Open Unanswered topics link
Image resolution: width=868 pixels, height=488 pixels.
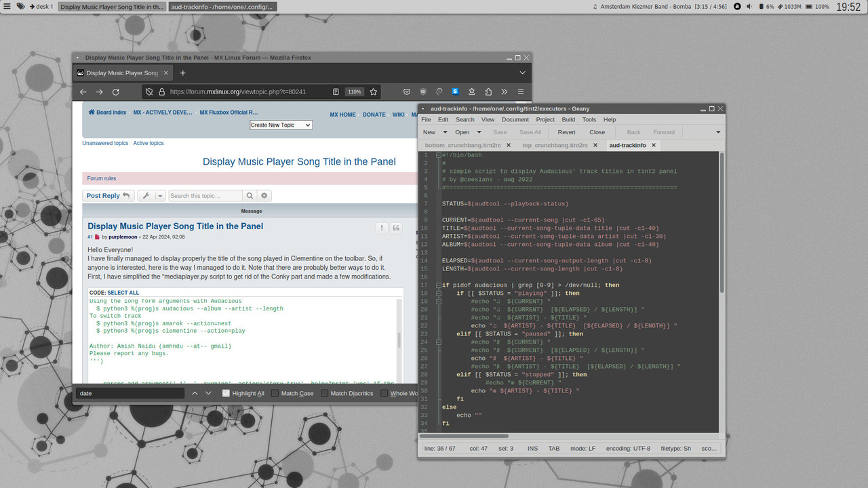click(105, 143)
